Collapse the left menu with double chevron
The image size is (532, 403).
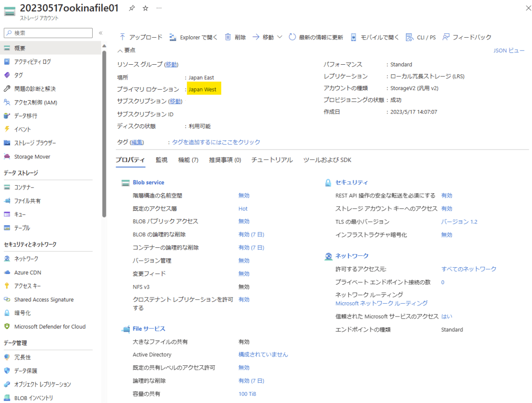pyautogui.click(x=101, y=33)
